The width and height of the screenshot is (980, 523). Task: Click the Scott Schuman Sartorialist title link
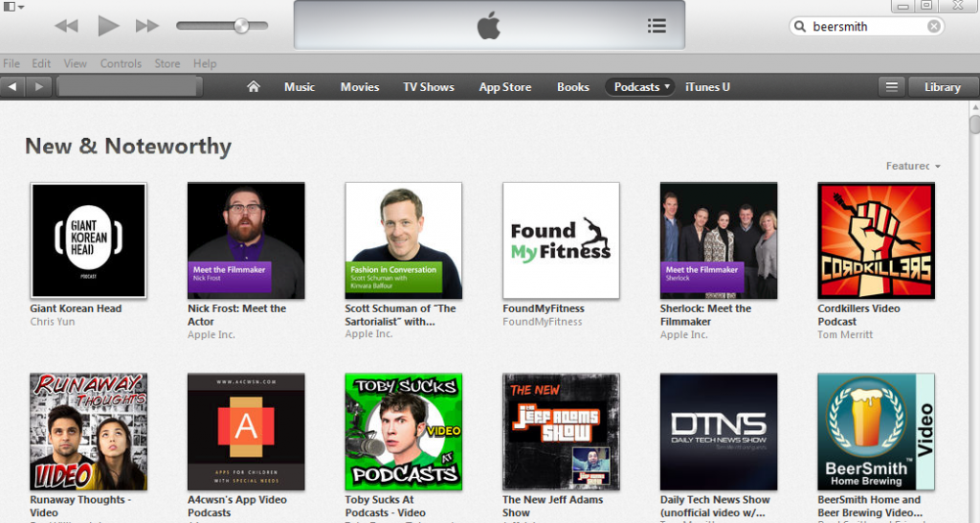pyautogui.click(x=400, y=315)
